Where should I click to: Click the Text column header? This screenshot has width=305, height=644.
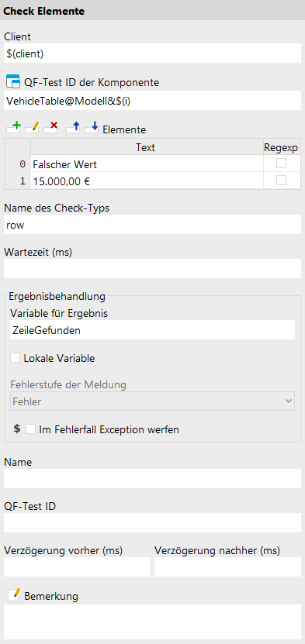pos(147,147)
